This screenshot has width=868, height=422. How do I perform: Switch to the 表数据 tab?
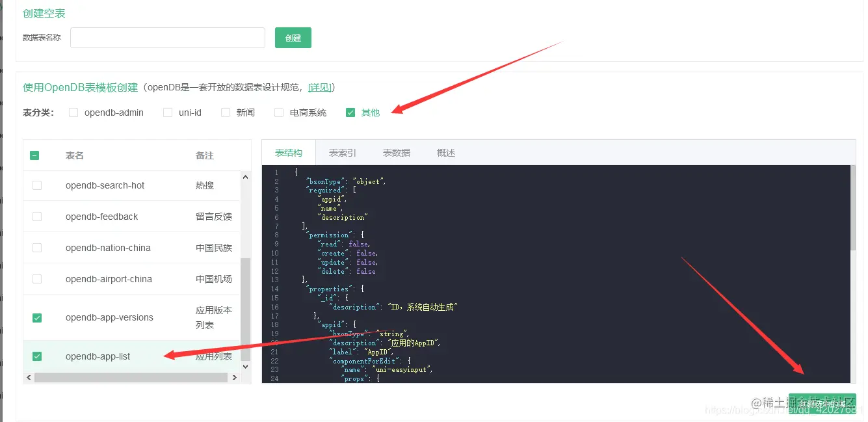[x=396, y=152]
